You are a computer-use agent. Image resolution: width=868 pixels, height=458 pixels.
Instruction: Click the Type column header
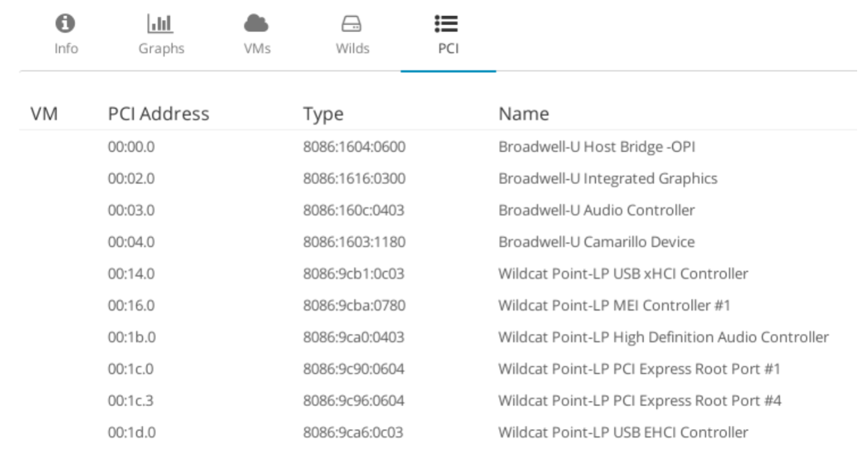point(323,114)
